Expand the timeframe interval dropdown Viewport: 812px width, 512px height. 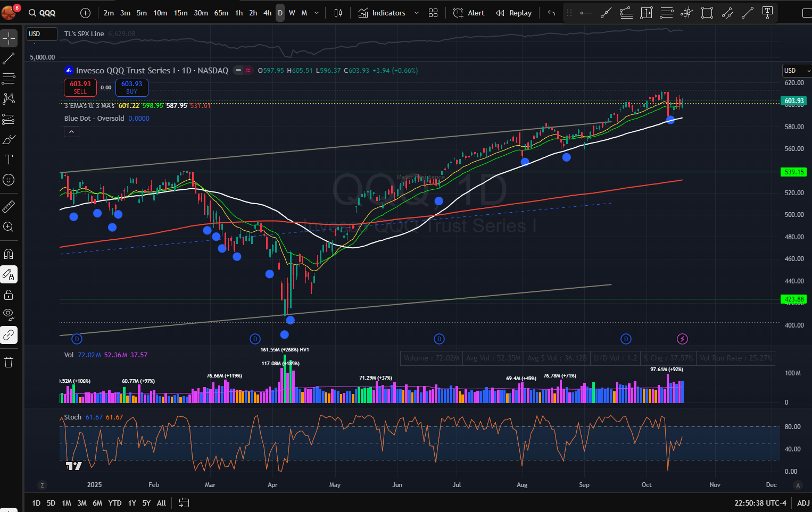click(317, 13)
